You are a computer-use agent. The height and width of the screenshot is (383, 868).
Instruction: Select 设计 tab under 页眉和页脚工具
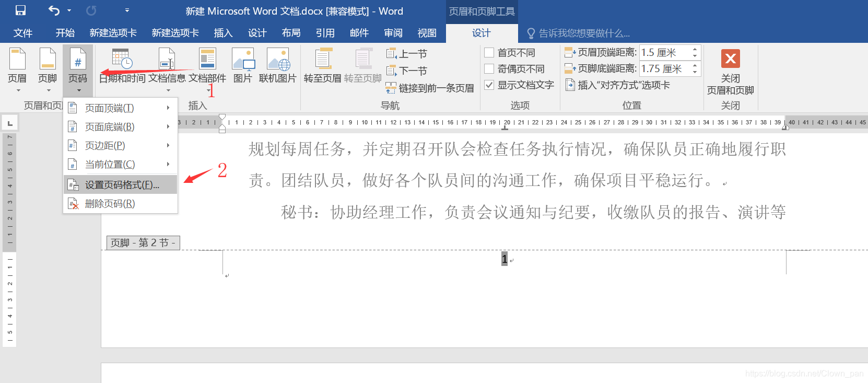pos(482,33)
